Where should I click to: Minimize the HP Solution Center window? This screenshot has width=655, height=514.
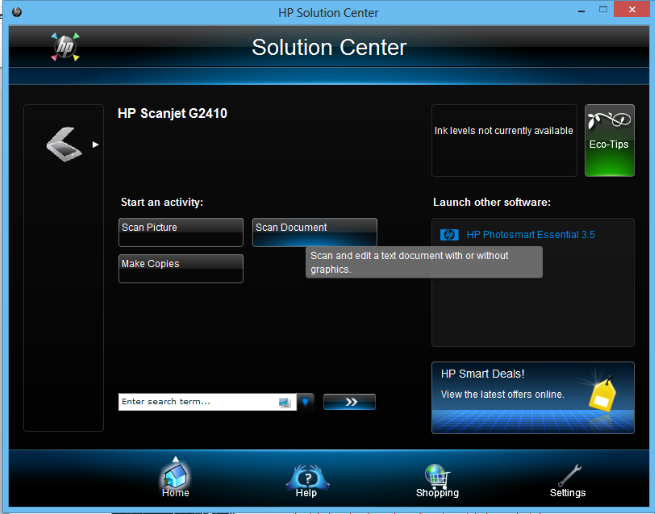(x=581, y=10)
